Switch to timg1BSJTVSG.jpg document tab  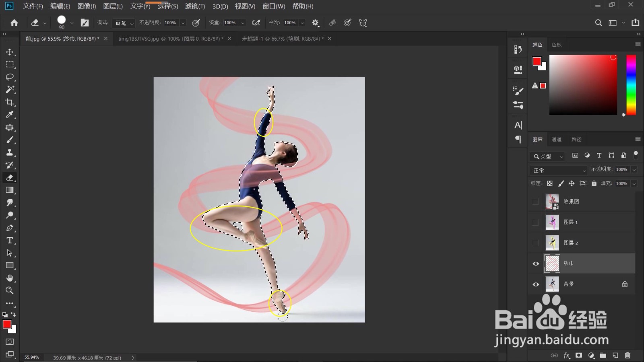tap(171, 39)
